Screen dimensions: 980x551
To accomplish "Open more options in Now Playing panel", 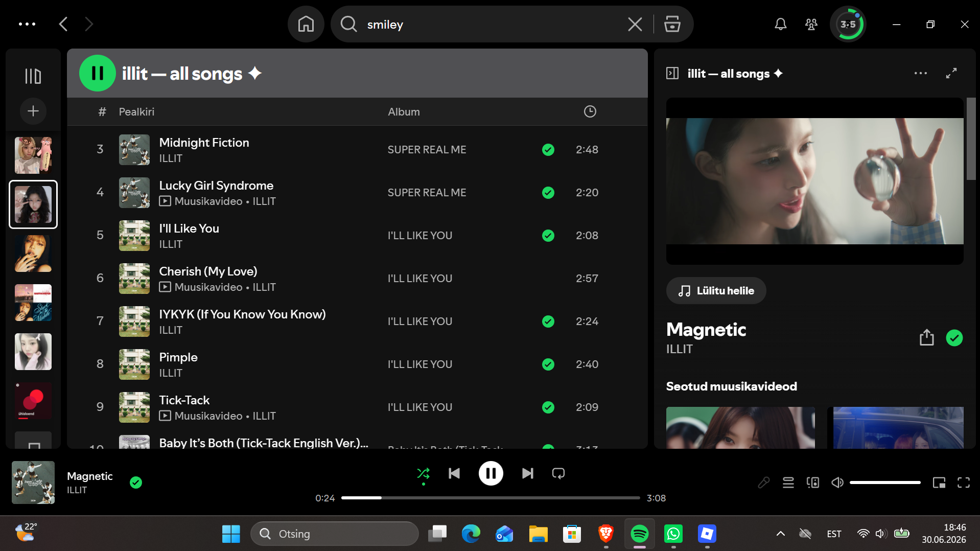I will point(920,73).
